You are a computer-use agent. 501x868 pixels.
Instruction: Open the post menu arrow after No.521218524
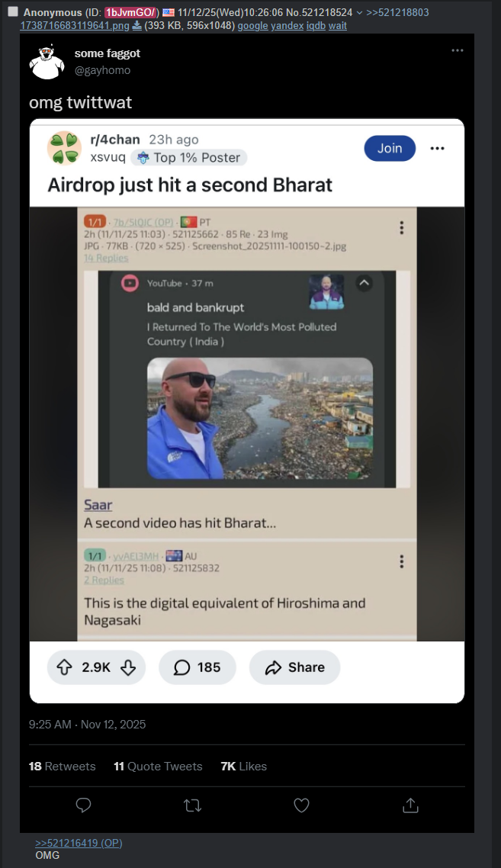[359, 12]
